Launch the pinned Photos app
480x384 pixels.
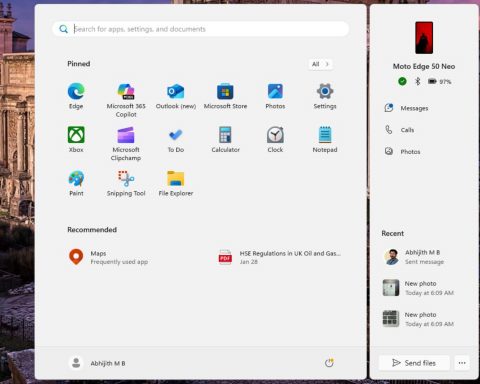(x=275, y=96)
